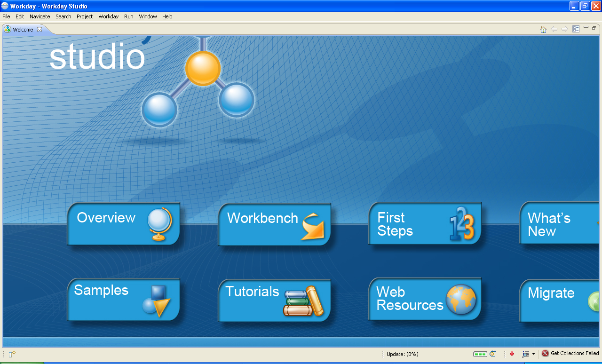
Task: Open the Tutorials books tile
Action: (x=274, y=300)
